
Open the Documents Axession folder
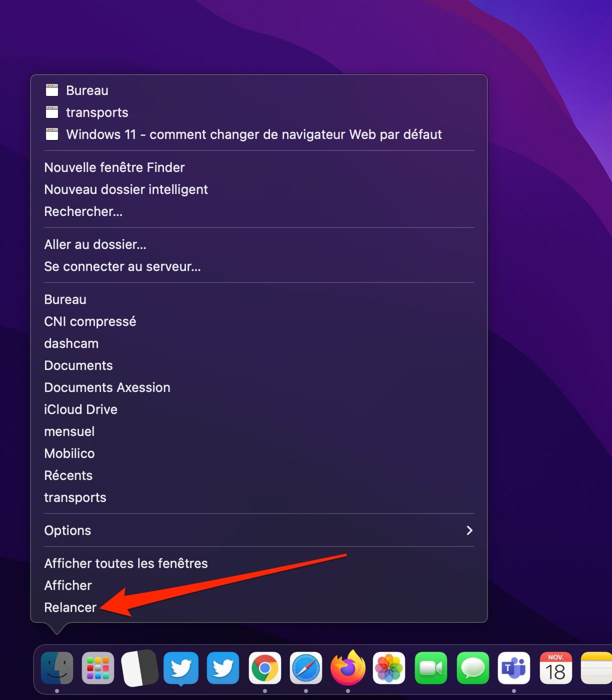259,387
